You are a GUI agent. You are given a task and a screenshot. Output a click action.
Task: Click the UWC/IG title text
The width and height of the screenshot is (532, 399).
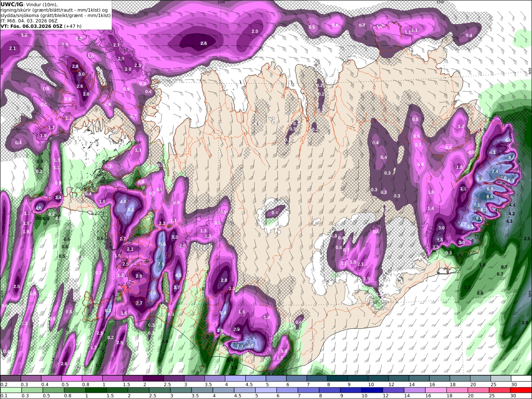pyautogui.click(x=12, y=4)
